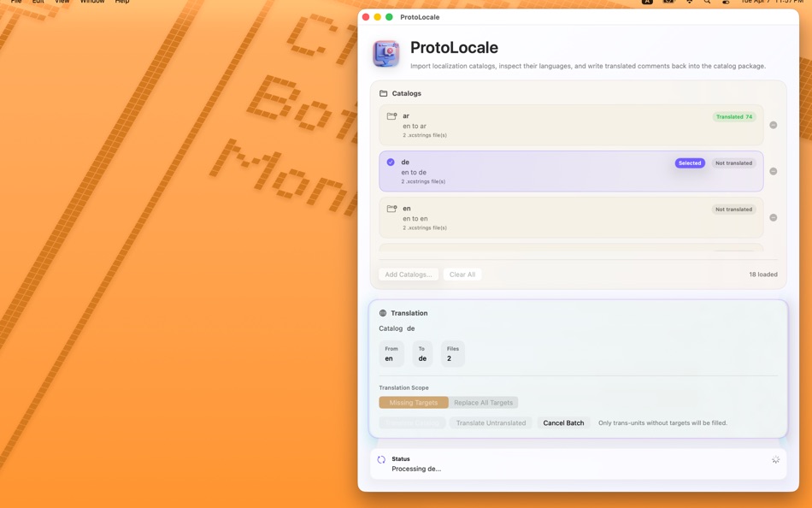Click the scrollbar beside the catalog list
The height and width of the screenshot is (508, 812).
tap(782, 171)
